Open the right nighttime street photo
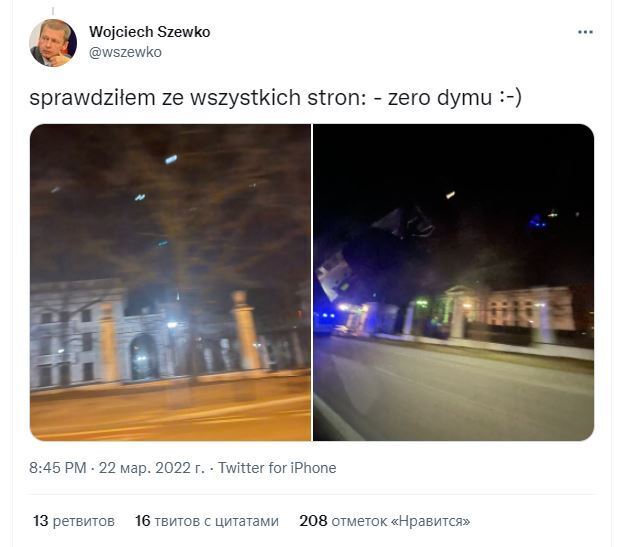618x547 pixels. point(453,282)
